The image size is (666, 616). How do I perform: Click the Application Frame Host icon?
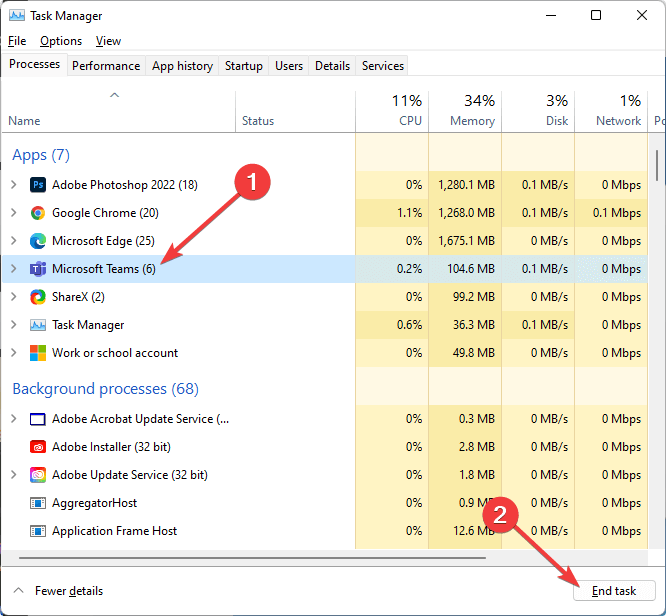38,531
